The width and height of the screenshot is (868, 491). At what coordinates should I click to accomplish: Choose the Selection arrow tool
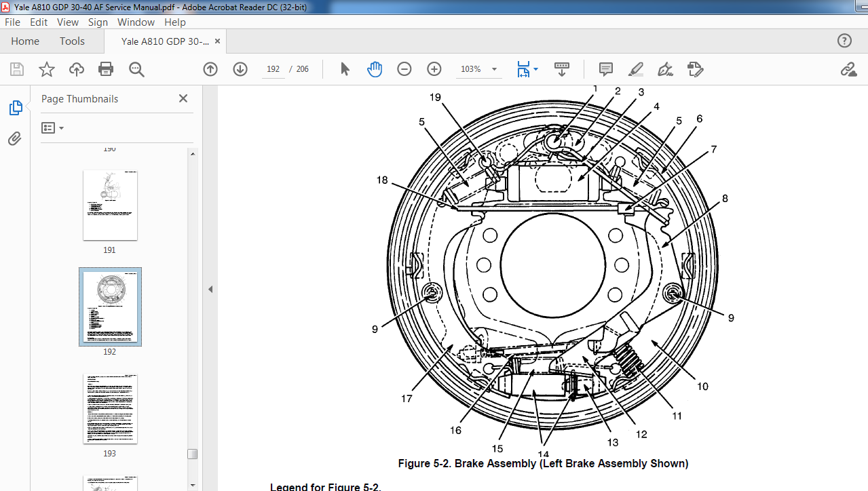pos(345,69)
